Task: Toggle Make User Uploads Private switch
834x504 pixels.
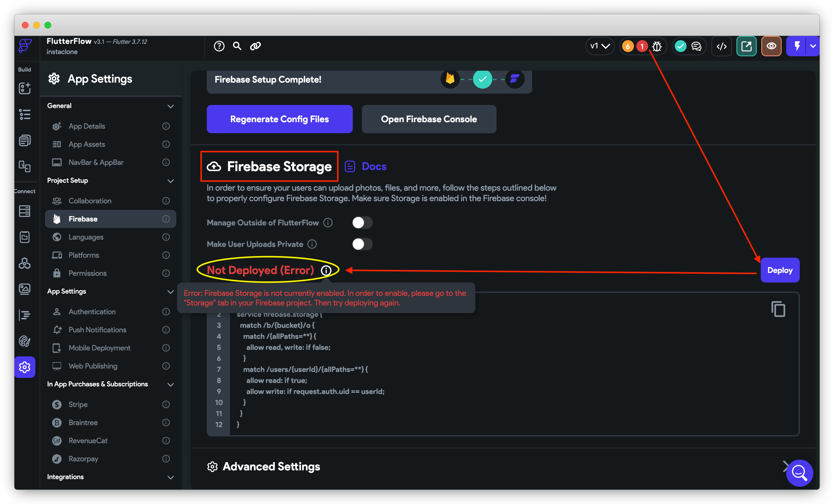Action: coord(362,244)
